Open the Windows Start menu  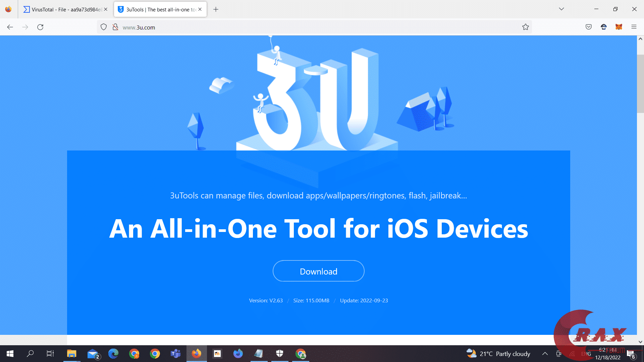[10, 354]
